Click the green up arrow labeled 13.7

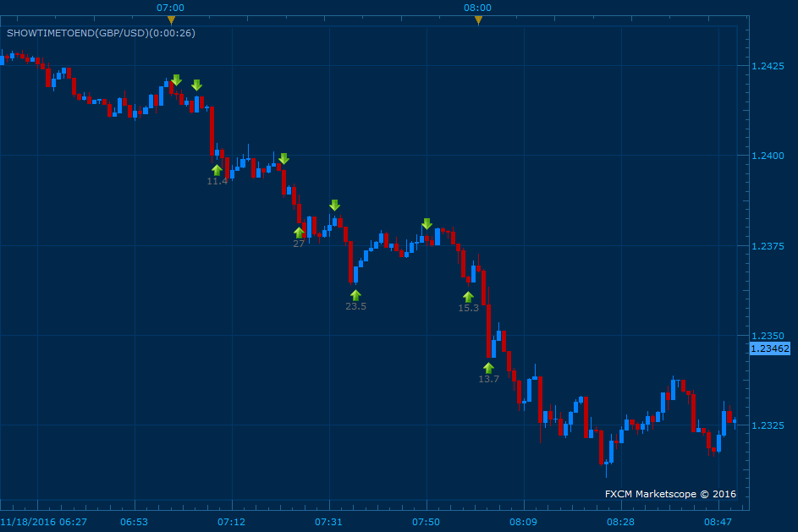coord(488,368)
